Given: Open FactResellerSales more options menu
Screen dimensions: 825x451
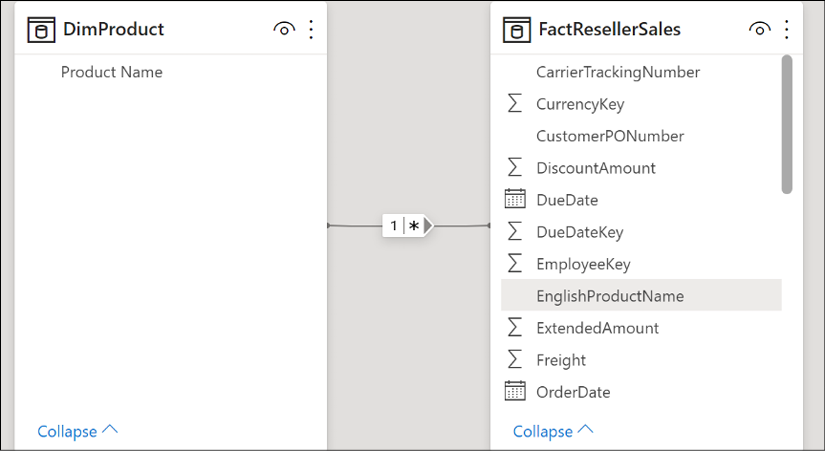Looking at the screenshot, I should click(787, 29).
